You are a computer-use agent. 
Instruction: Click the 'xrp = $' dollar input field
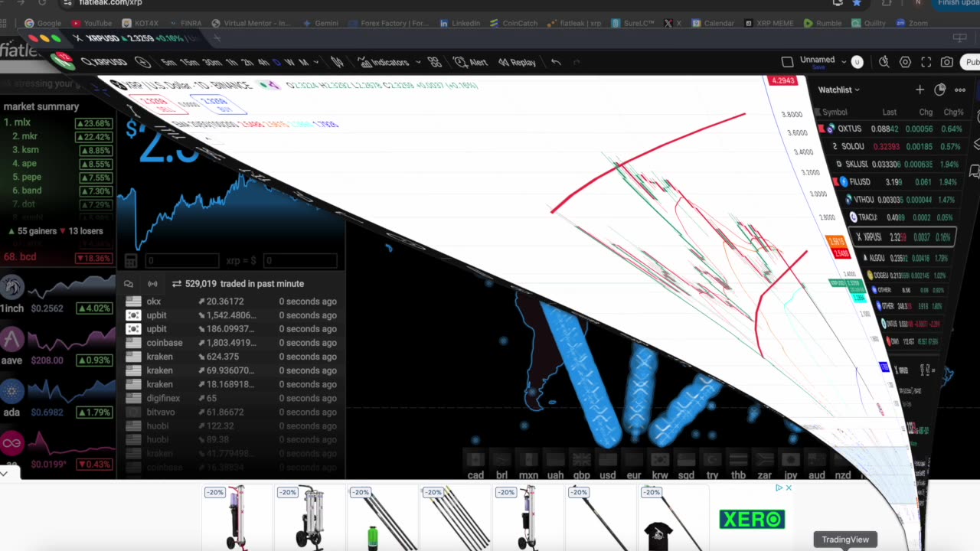tap(299, 261)
